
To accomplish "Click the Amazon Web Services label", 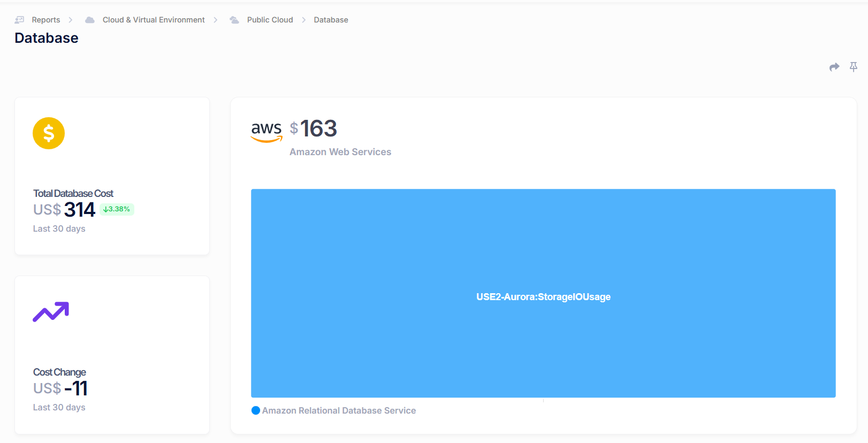I will click(x=340, y=152).
